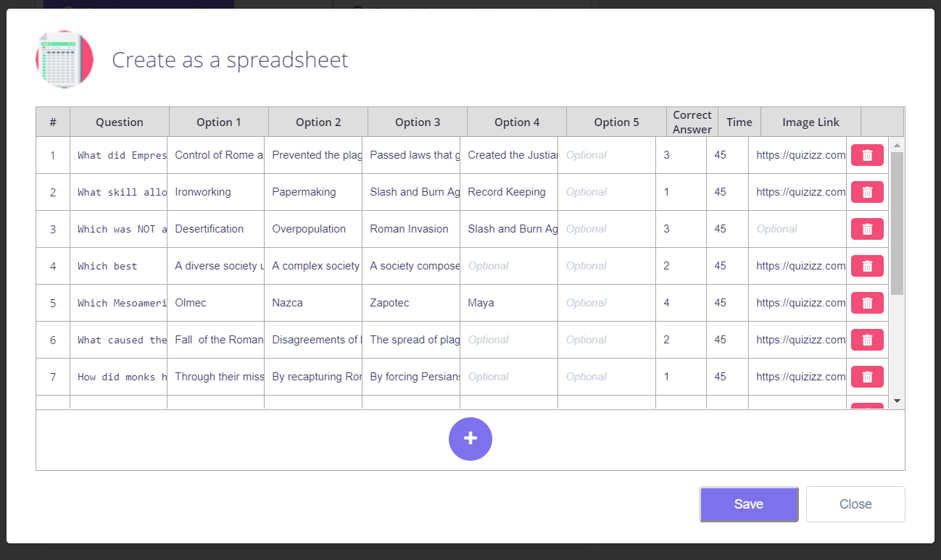Delete row 5 with the trash icon
This screenshot has height=560, width=941.
point(867,303)
